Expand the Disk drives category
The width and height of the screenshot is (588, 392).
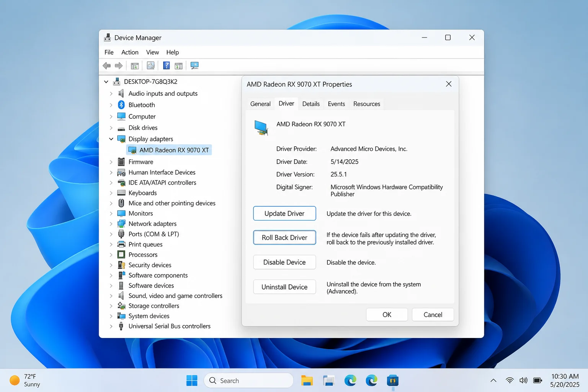tap(111, 128)
